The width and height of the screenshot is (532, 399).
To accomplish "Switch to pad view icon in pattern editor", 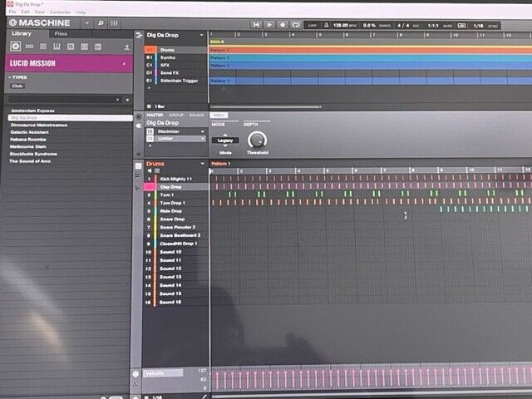I will tap(138, 166).
